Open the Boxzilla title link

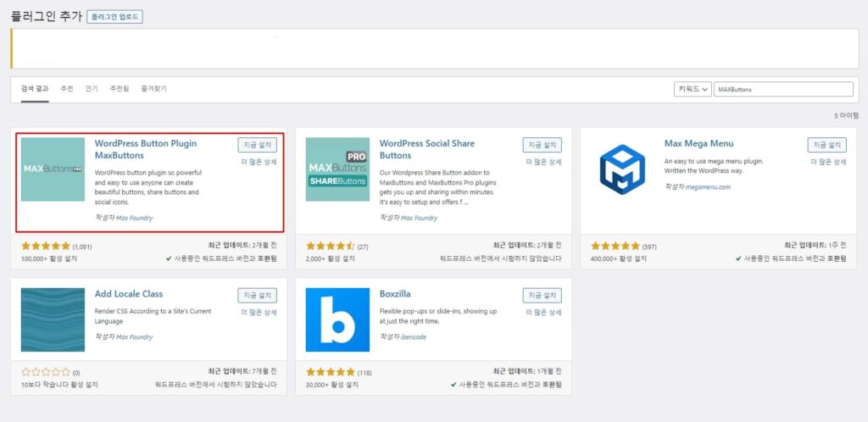click(395, 294)
